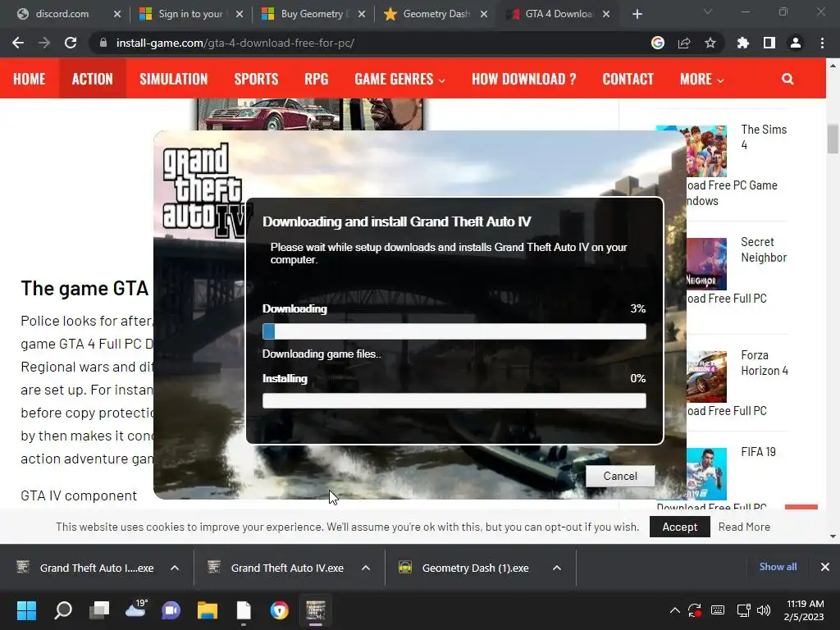The width and height of the screenshot is (840, 630).
Task: Open the extensions puzzle icon
Action: tap(743, 43)
